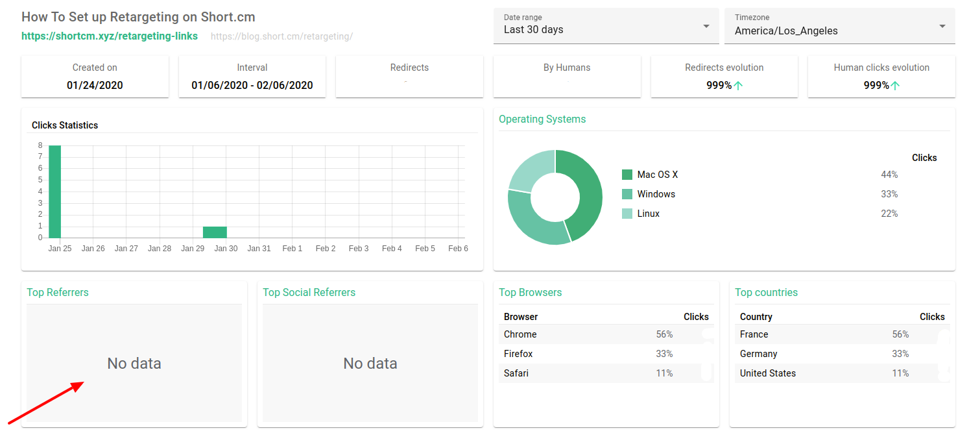Select the Mac OS X legend square

coord(628,174)
